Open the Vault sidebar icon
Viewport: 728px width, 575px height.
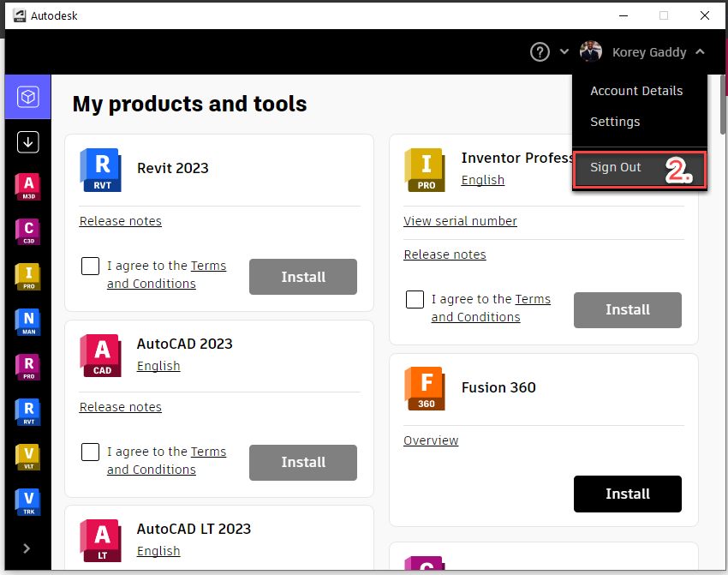[x=27, y=457]
